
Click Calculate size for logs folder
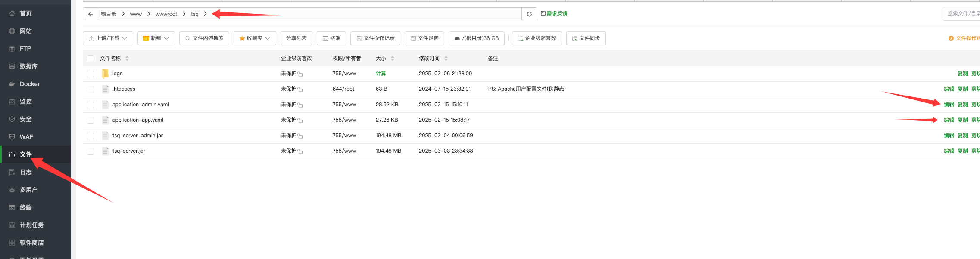click(x=381, y=74)
